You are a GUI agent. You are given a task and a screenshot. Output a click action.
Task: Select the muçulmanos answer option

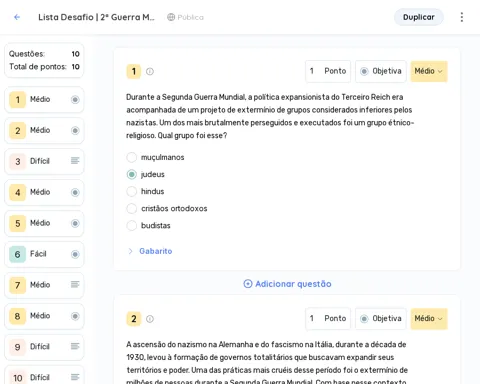pyautogui.click(x=132, y=157)
